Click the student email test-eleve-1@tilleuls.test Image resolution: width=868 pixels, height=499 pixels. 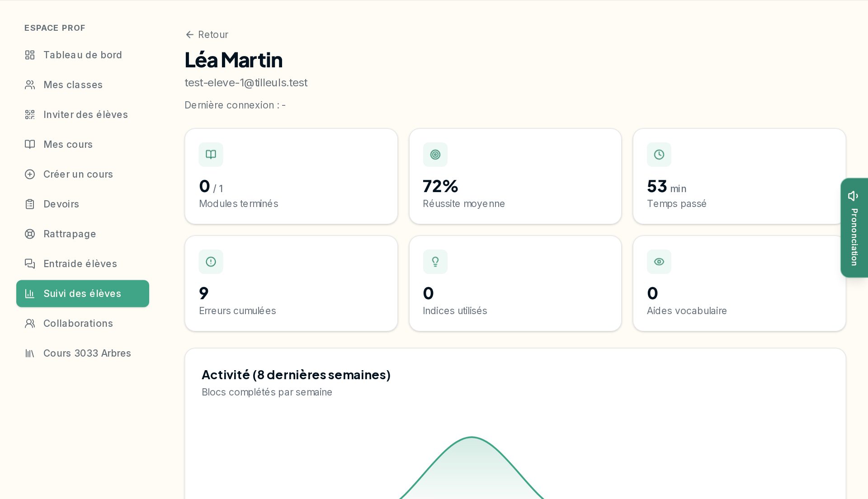[246, 83]
